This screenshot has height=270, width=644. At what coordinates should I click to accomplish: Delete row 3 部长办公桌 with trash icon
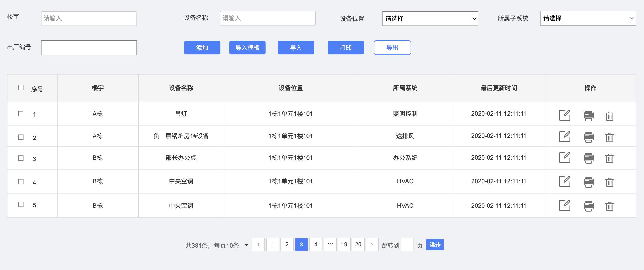tap(610, 158)
